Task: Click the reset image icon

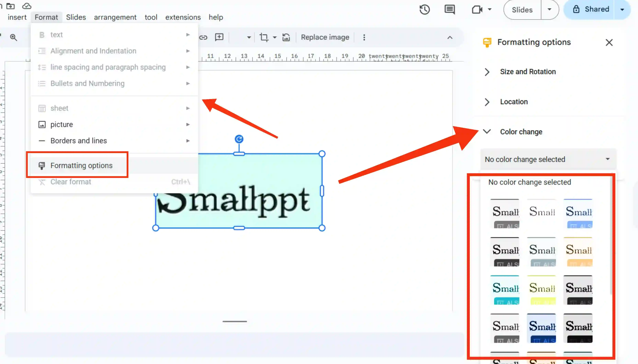Action: (x=286, y=37)
